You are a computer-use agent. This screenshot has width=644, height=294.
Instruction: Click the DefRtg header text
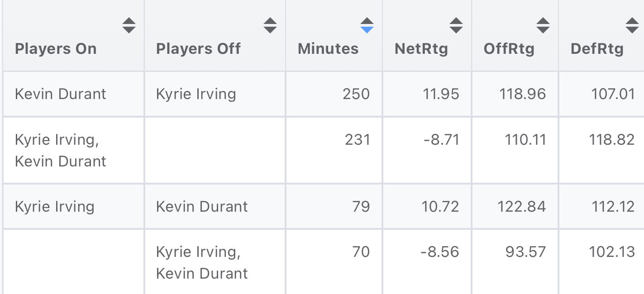597,49
